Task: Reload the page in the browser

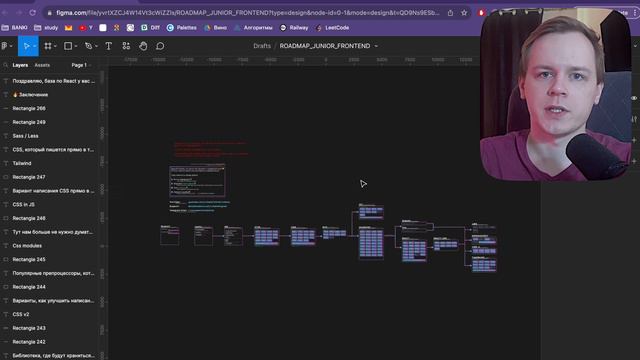Action: [x=33, y=13]
